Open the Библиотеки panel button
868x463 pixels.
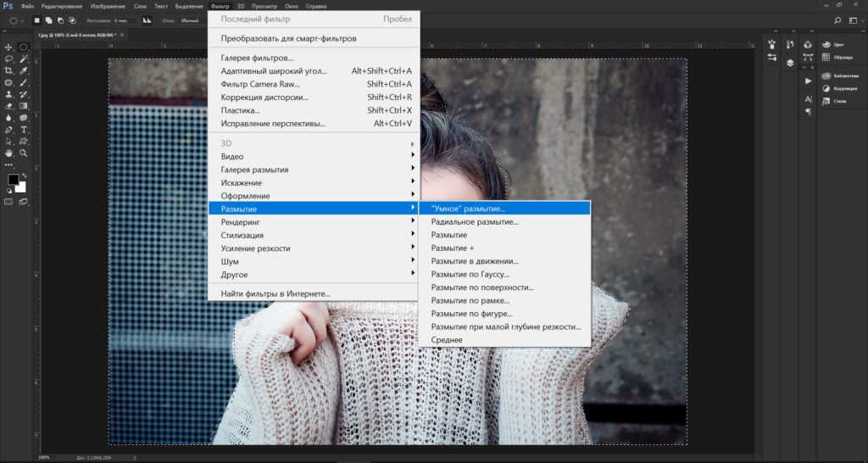click(x=840, y=75)
